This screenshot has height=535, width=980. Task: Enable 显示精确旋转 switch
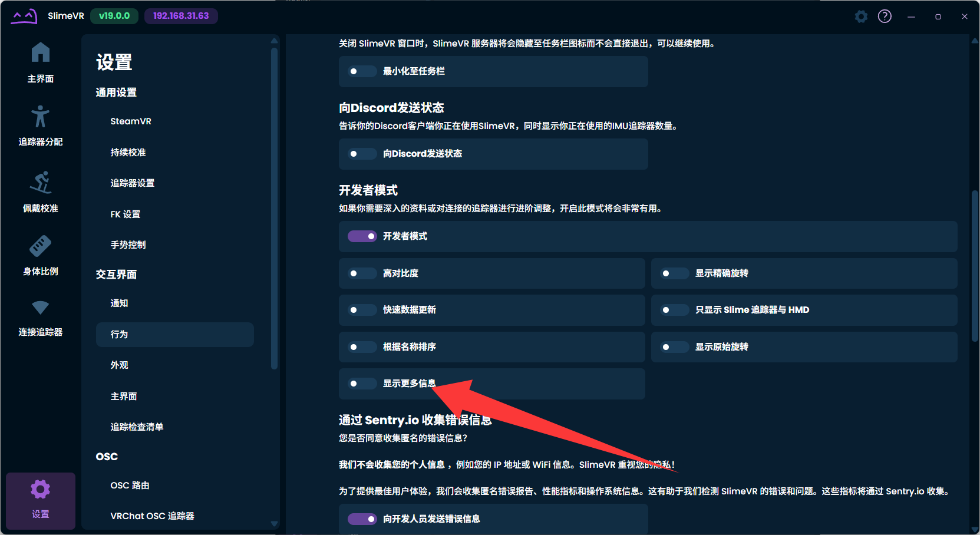pos(674,273)
